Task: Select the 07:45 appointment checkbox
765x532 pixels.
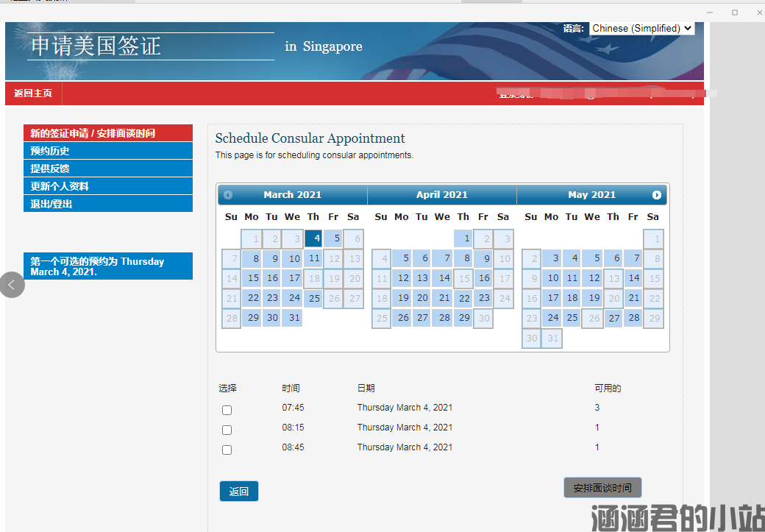Action: point(227,410)
